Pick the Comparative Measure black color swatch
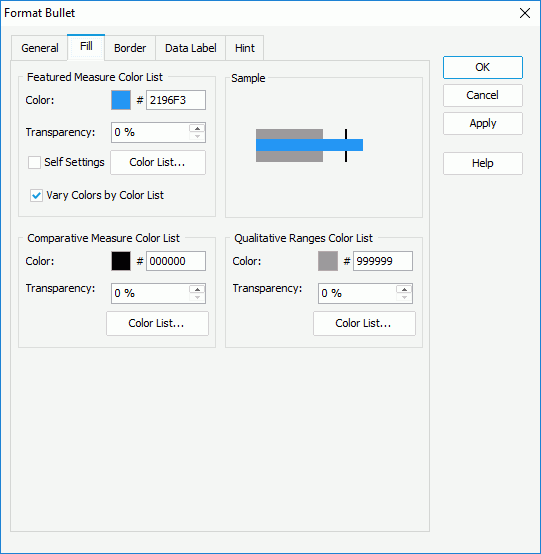 coord(121,261)
